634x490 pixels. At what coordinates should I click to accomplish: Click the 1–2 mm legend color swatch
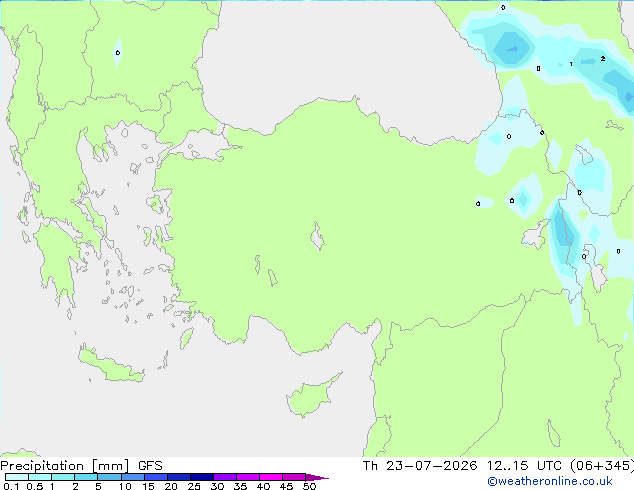pos(63,477)
